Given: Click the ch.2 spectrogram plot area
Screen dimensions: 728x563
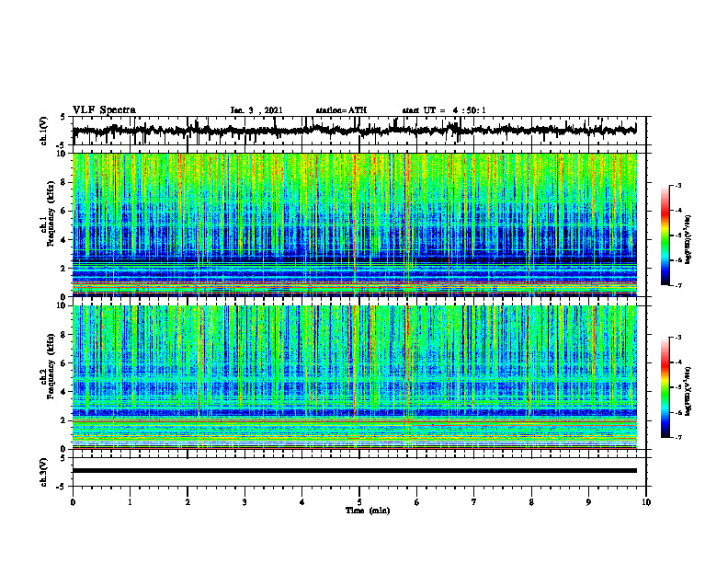Looking at the screenshot, I should tap(355, 377).
